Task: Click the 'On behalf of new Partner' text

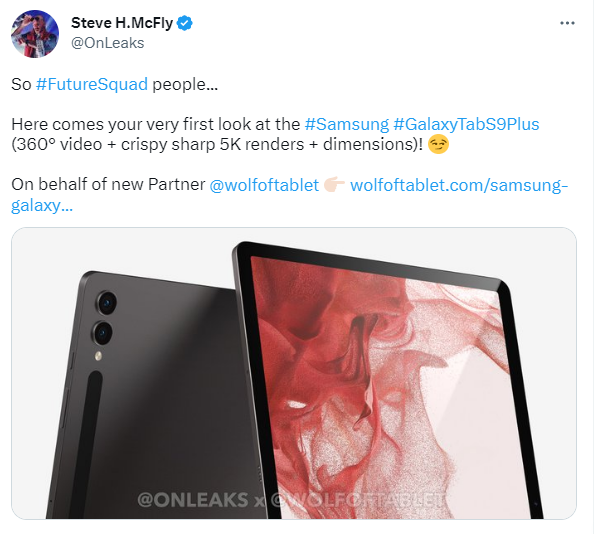Action: [108, 185]
